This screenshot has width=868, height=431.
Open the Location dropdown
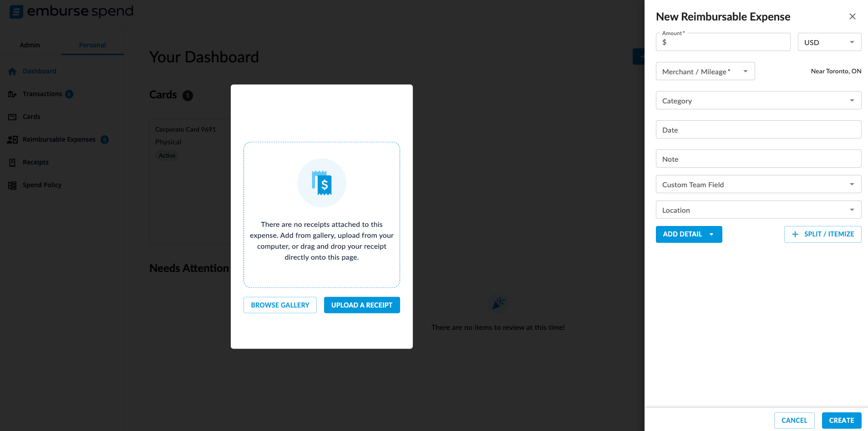coord(758,210)
